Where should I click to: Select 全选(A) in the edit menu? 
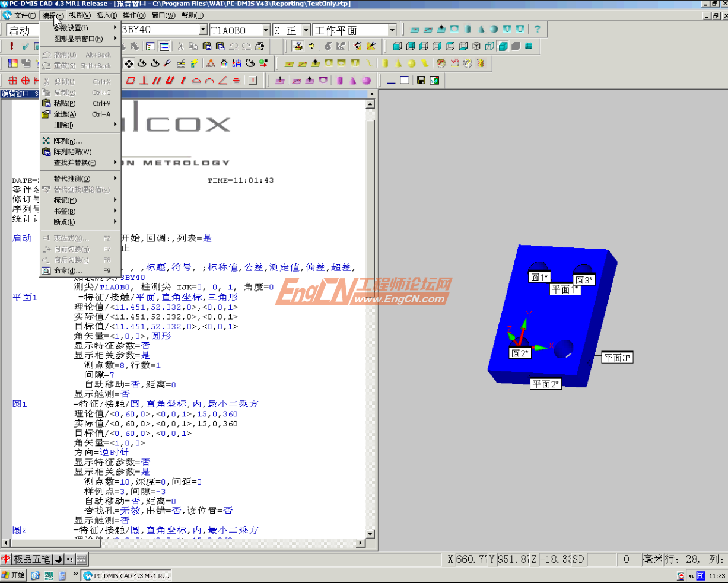[65, 114]
